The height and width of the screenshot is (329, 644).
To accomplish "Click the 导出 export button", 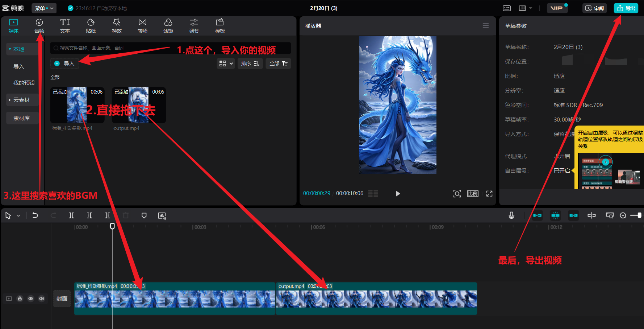I will [x=626, y=8].
